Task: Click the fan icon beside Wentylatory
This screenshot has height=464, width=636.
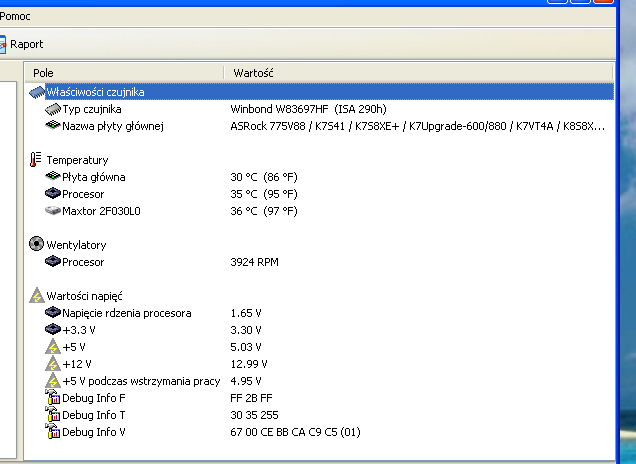Action: [37, 244]
